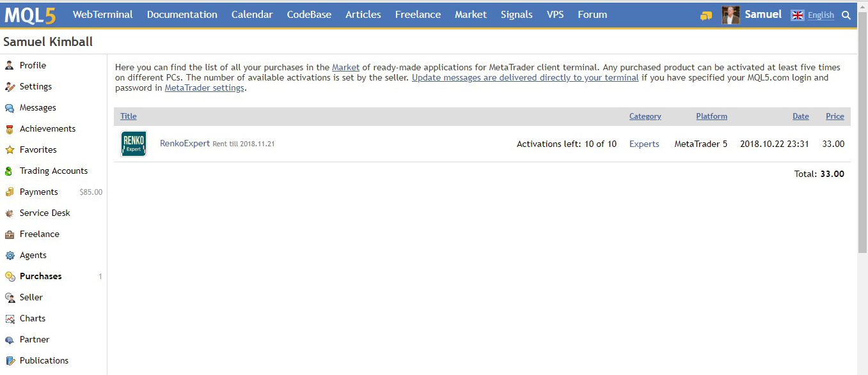Open CodeBase in top navigation

point(309,15)
